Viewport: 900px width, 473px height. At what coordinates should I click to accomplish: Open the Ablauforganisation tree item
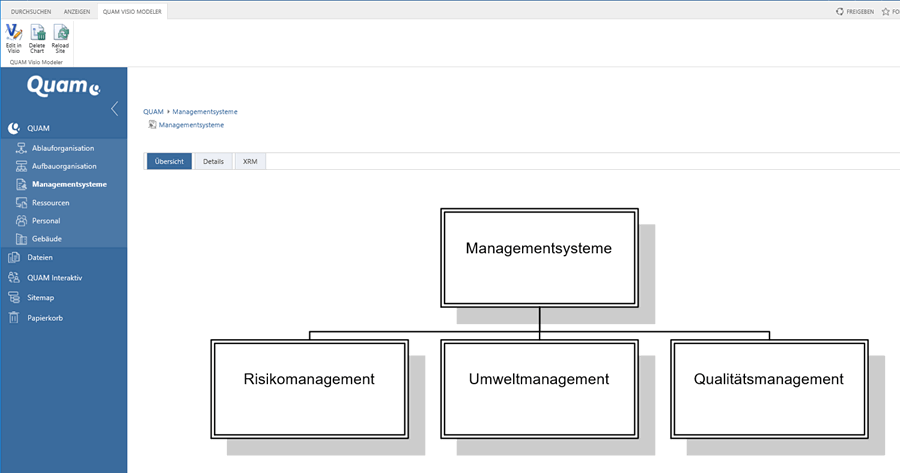(x=62, y=148)
